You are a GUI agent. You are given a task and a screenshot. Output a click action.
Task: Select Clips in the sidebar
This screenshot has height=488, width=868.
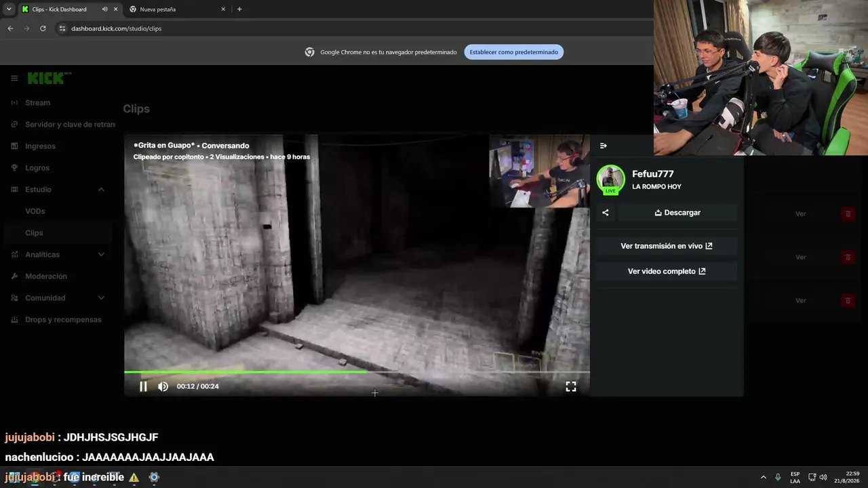[57, 233]
